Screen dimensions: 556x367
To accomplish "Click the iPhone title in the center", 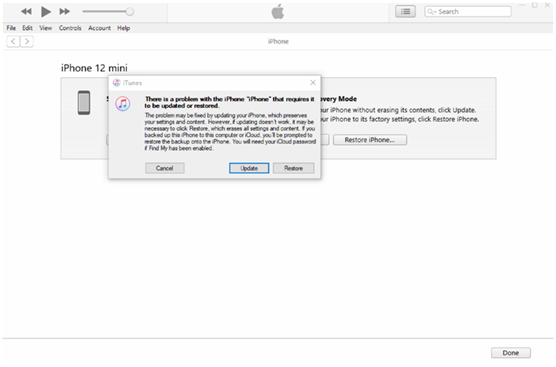I will [x=278, y=41].
